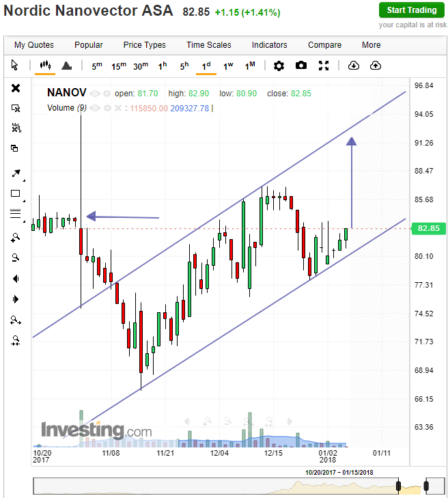Image resolution: width=448 pixels, height=498 pixels.
Task: Click the sidebar scroll chart right arrow
Action: point(16,299)
